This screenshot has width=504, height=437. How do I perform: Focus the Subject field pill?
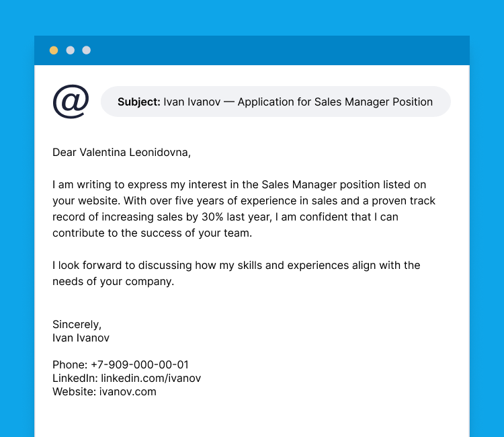point(275,102)
